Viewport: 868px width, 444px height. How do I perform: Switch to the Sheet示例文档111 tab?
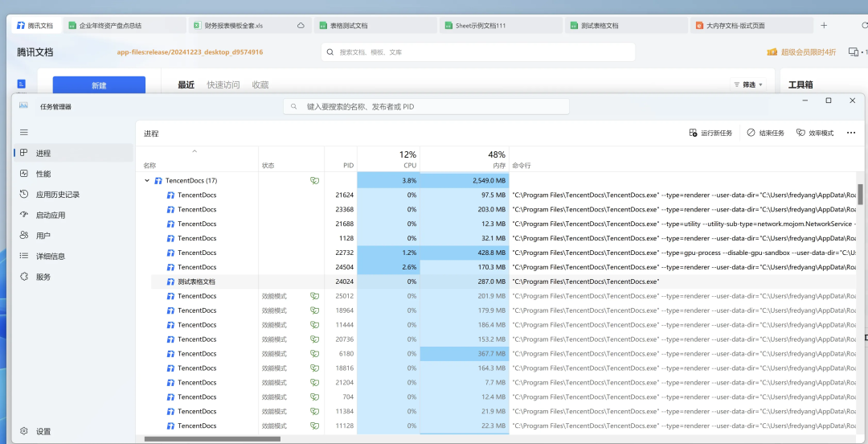click(x=500, y=26)
